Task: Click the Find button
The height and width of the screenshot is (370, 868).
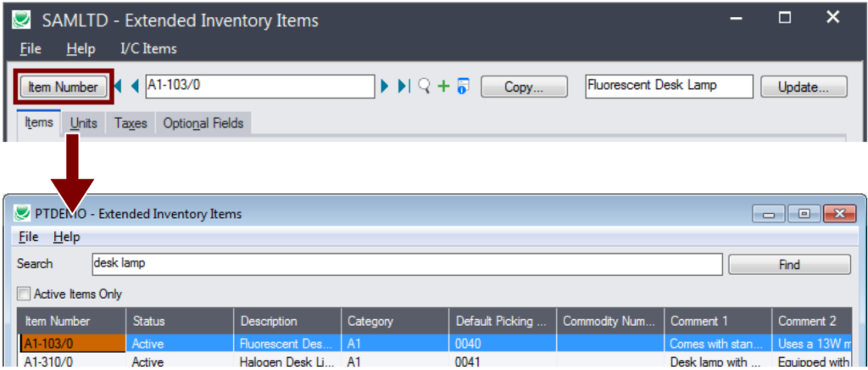Action: (789, 264)
